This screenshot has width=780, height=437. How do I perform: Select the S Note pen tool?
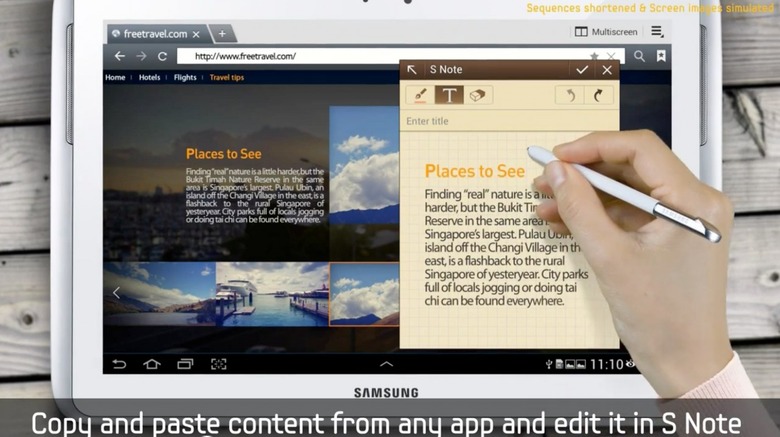click(x=420, y=95)
